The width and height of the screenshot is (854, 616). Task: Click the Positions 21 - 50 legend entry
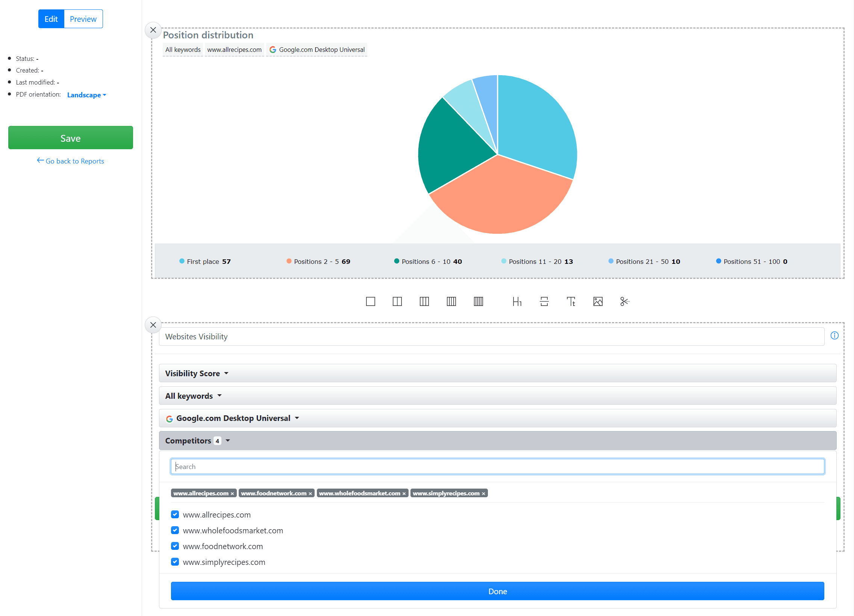click(x=644, y=262)
